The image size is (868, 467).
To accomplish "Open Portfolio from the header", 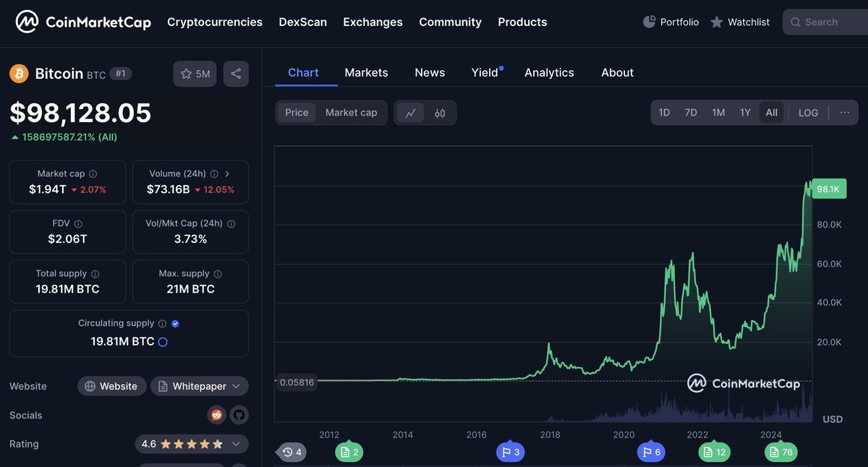I will [671, 22].
